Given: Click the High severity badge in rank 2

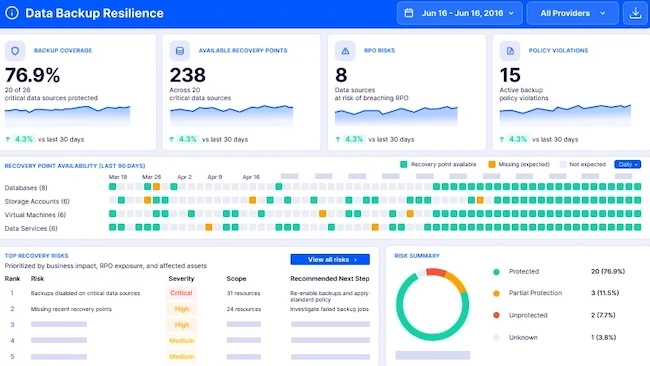Looking at the screenshot, I should 182,309.
